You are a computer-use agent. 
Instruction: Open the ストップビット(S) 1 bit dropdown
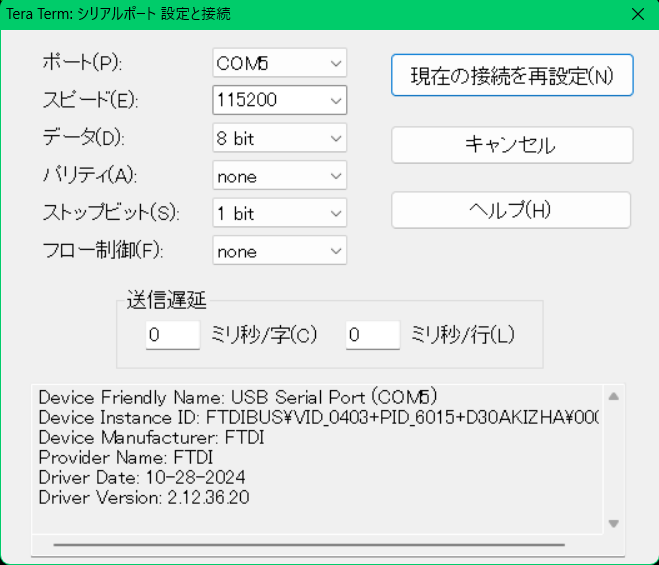[279, 214]
